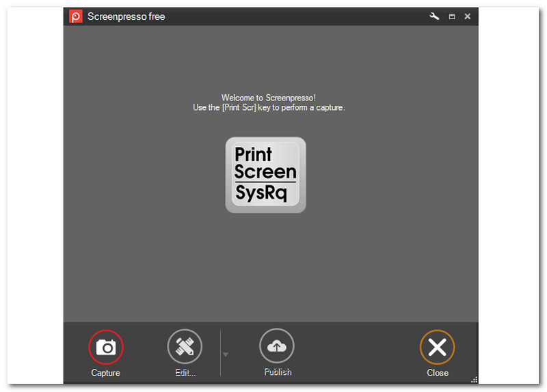The width and height of the screenshot is (547, 392).
Task: Expand the dropdown arrow beside Publish
Action: 226,354
